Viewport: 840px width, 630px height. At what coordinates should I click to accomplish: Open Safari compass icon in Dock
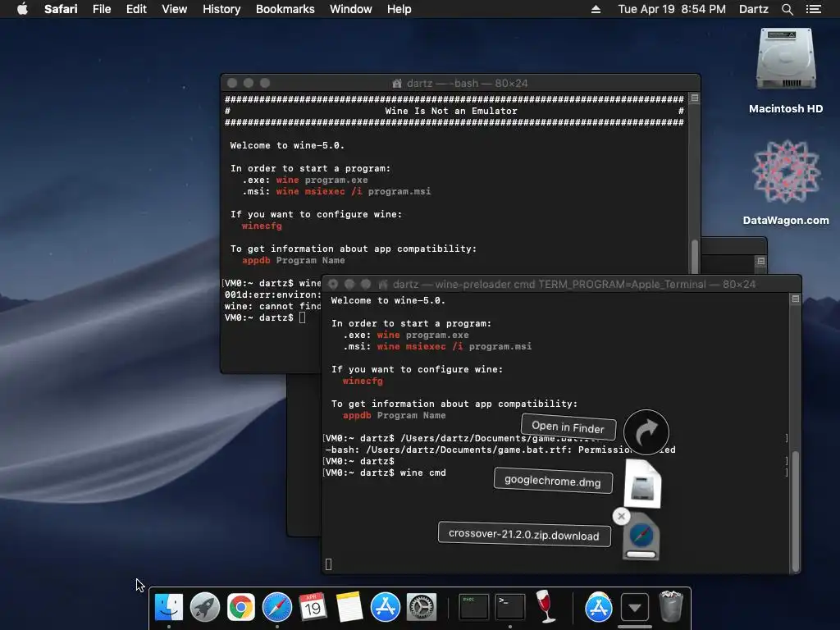click(x=277, y=607)
